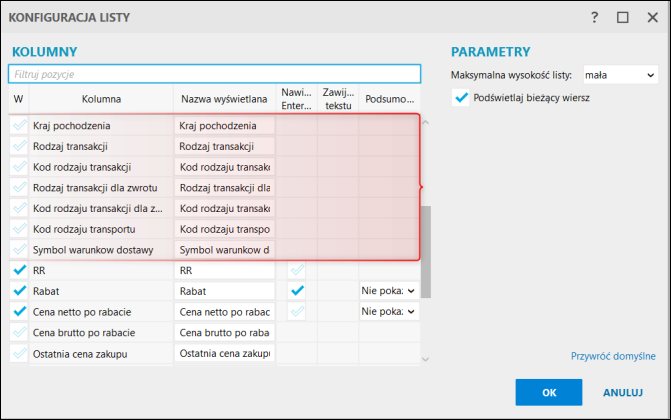Click the vertical scrollbar of column list
This screenshot has width=671, height=420.
point(425,250)
